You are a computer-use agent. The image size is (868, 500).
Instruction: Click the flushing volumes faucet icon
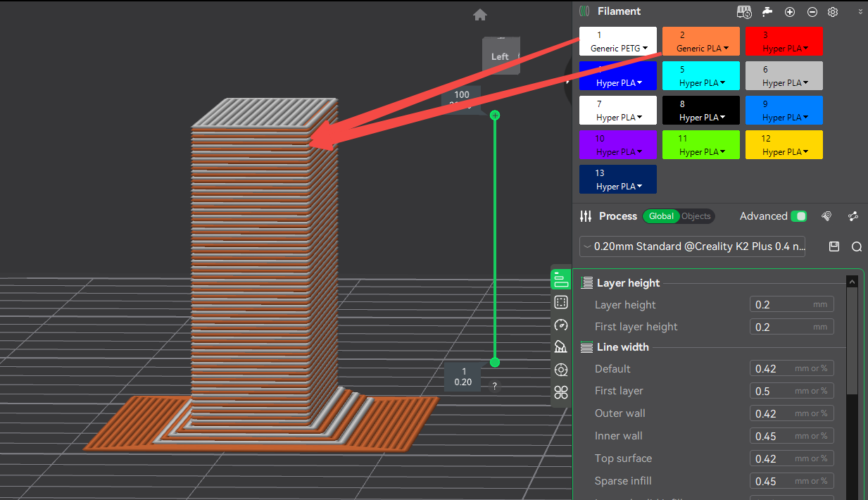[x=767, y=12]
